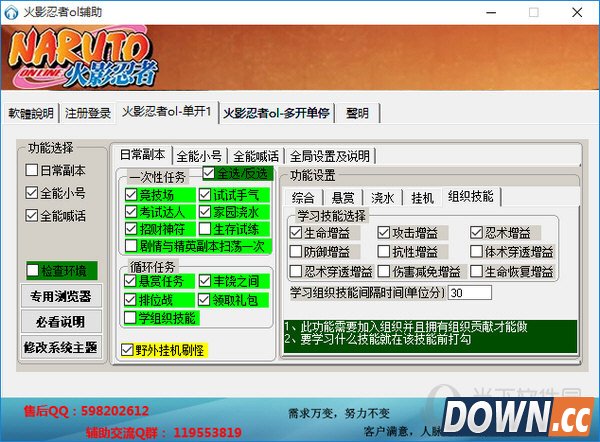Open the 軟體說明 tab
Image resolution: width=600 pixels, height=442 pixels.
click(31, 113)
